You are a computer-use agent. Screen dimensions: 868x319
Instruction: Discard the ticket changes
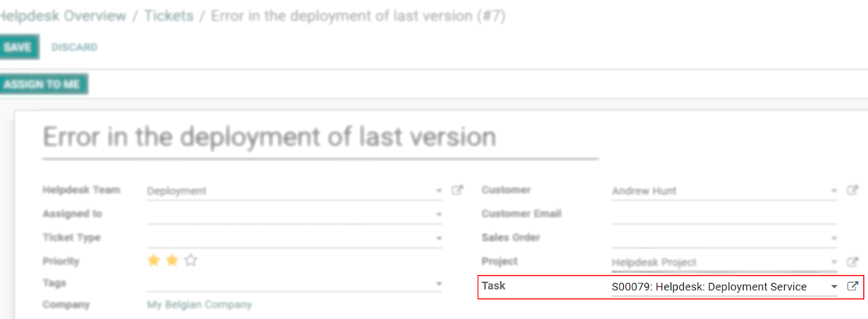tap(74, 47)
